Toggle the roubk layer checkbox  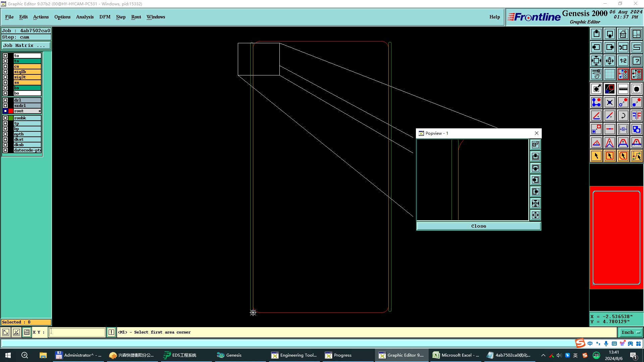point(5,118)
